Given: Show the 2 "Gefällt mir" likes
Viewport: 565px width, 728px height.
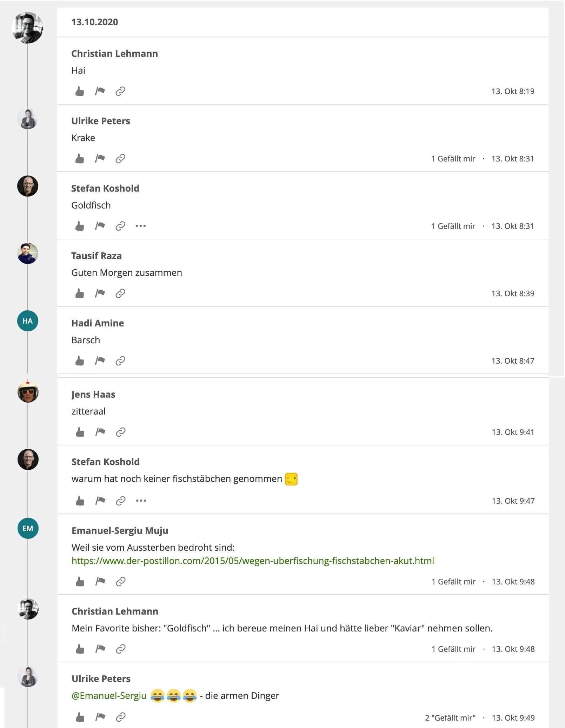Looking at the screenshot, I should click(450, 718).
